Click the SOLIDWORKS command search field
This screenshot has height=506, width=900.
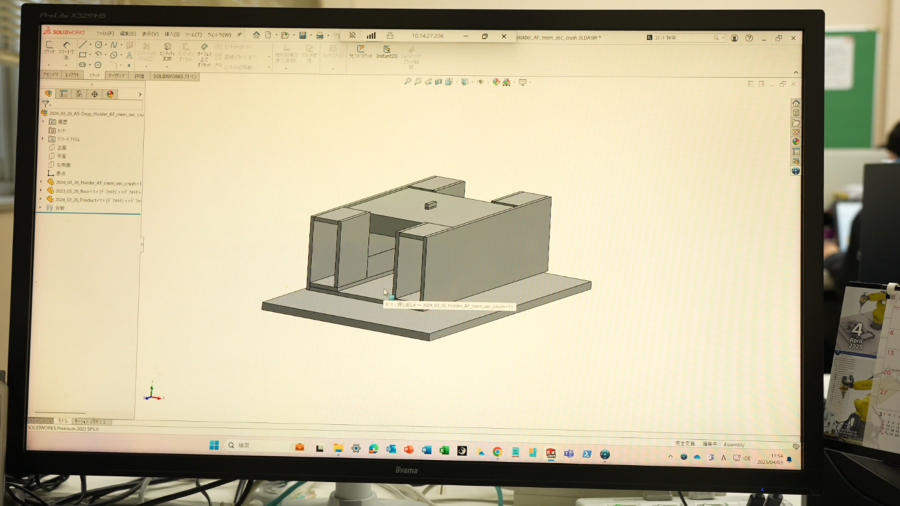(x=683, y=37)
